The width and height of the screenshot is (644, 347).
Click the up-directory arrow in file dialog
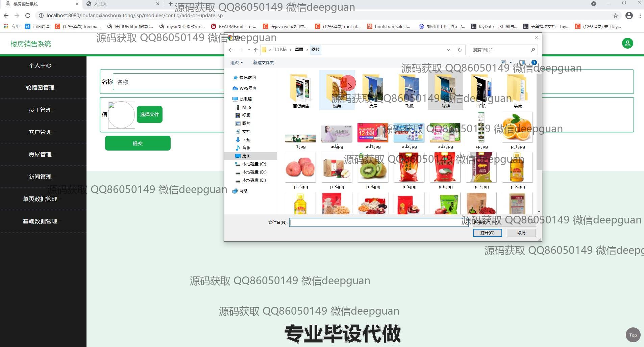[256, 50]
